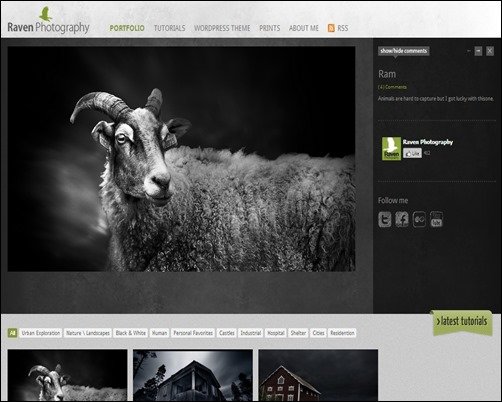Open the YouTube follow icon

click(x=436, y=219)
